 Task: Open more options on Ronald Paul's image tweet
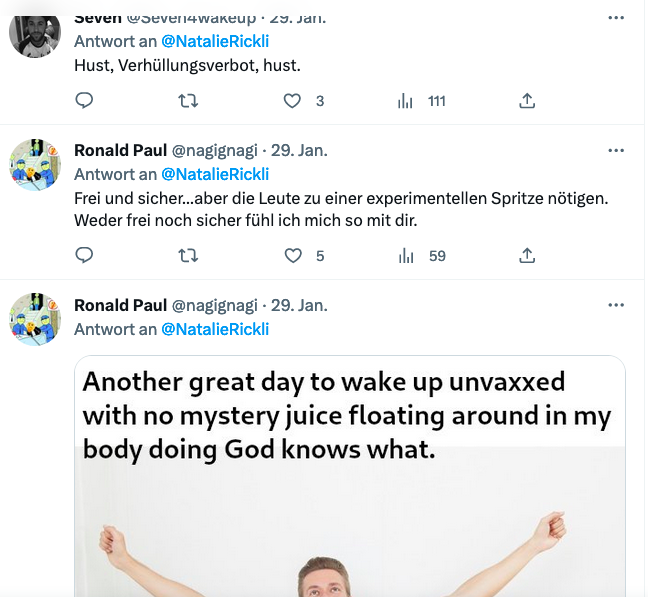pos(616,305)
